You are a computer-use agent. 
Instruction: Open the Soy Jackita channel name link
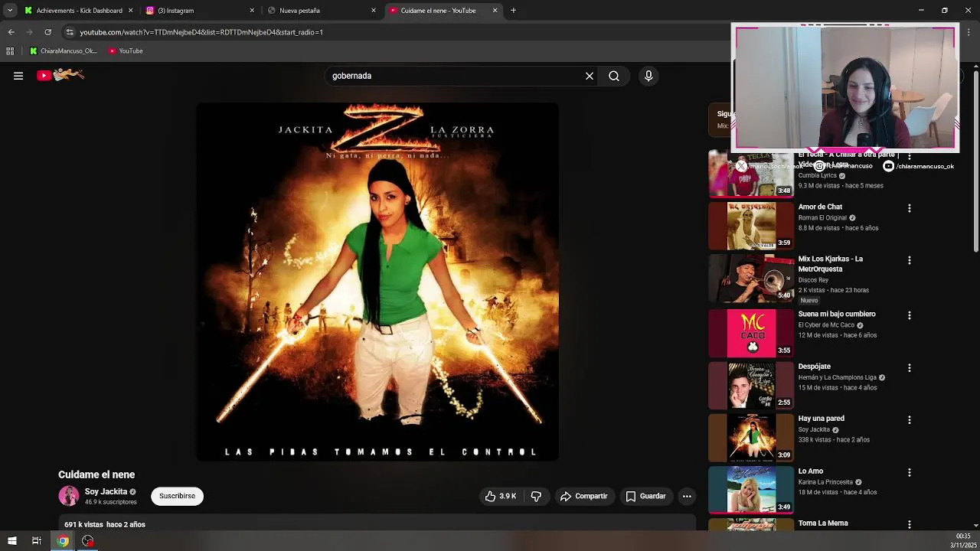(106, 491)
